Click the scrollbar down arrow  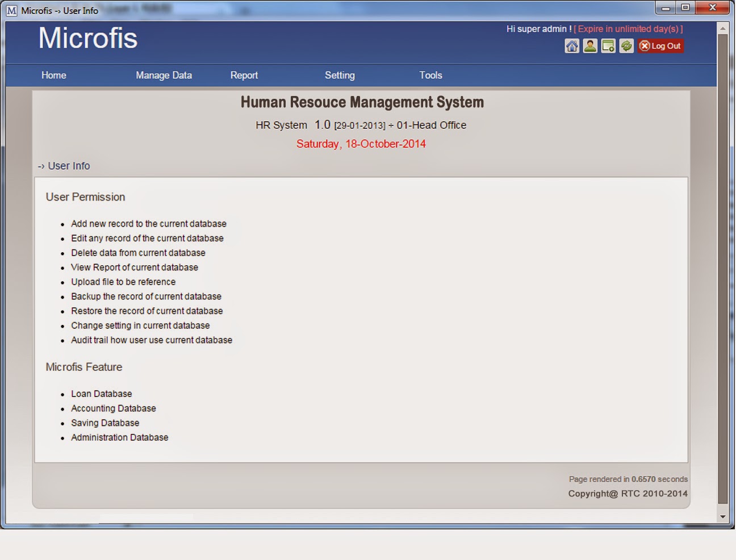pyautogui.click(x=723, y=517)
